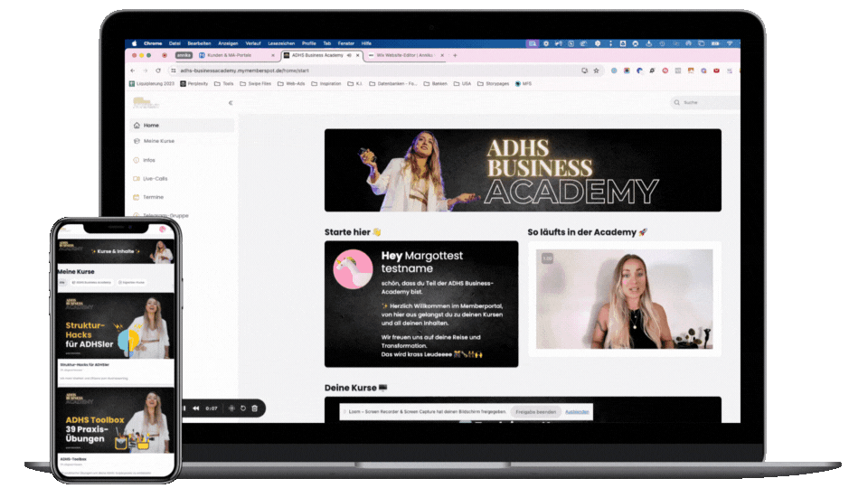Select the ADHS Business Academy filter chip on phone

[91, 282]
